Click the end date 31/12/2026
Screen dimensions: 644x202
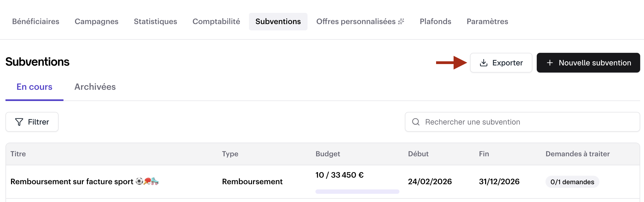[499, 181]
